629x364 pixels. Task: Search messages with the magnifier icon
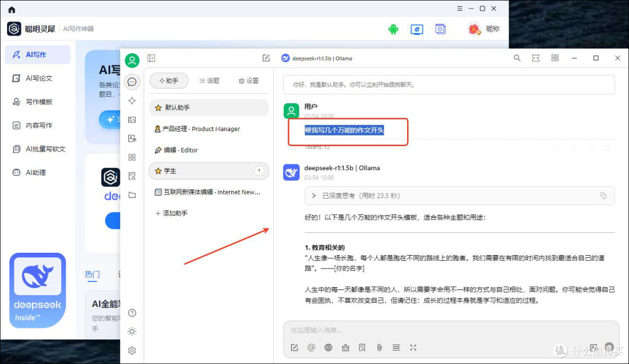[x=517, y=58]
